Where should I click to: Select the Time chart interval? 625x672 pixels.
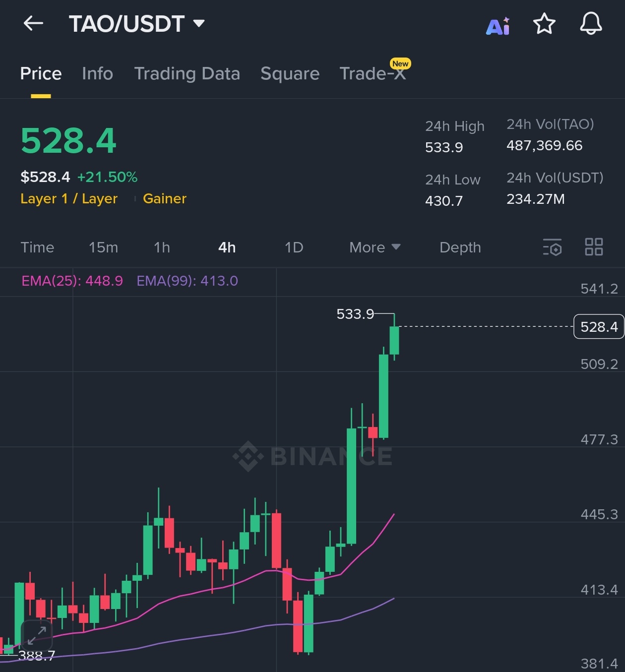pos(37,247)
